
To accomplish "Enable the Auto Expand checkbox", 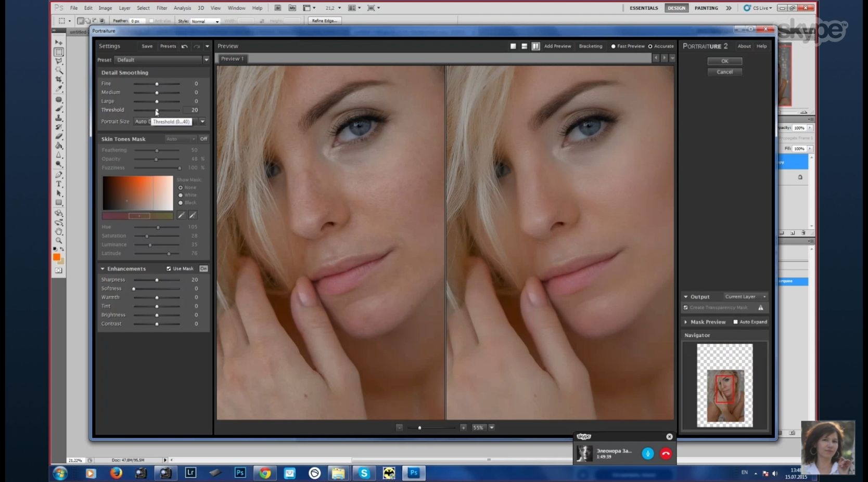I will pos(735,322).
